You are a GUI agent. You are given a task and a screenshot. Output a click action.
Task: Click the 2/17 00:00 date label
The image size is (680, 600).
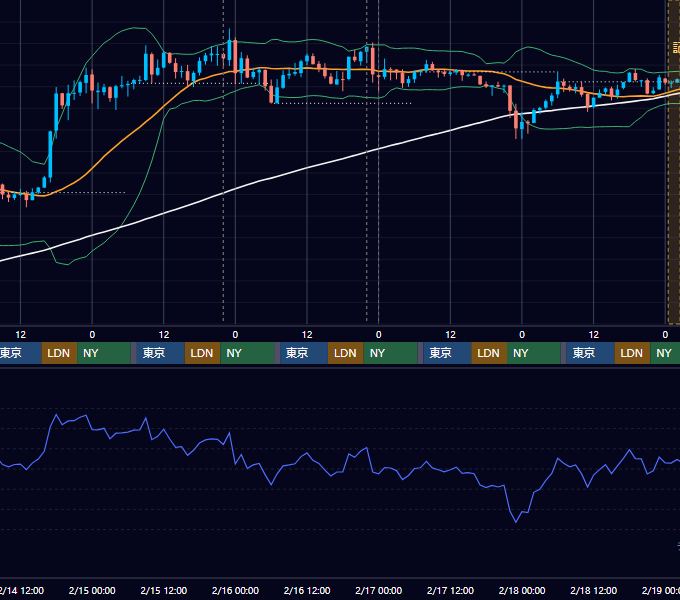(x=379, y=590)
